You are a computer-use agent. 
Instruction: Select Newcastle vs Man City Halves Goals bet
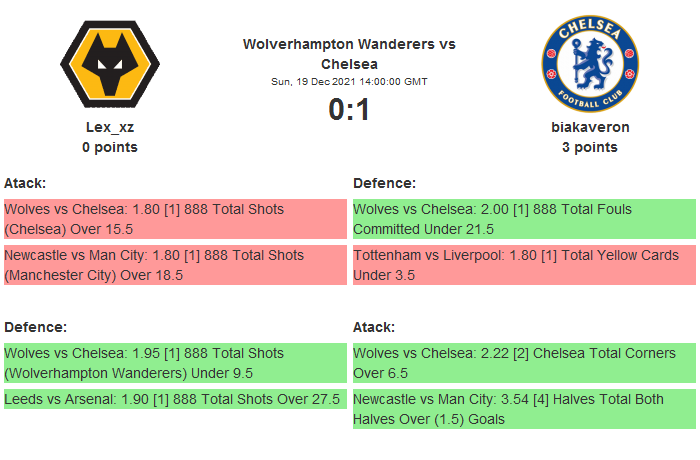[x=523, y=409]
